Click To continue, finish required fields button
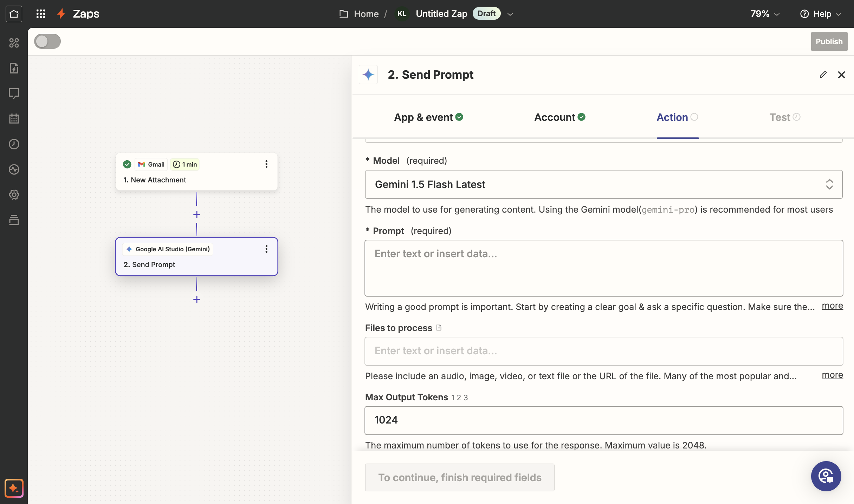854x504 pixels. 460,477
